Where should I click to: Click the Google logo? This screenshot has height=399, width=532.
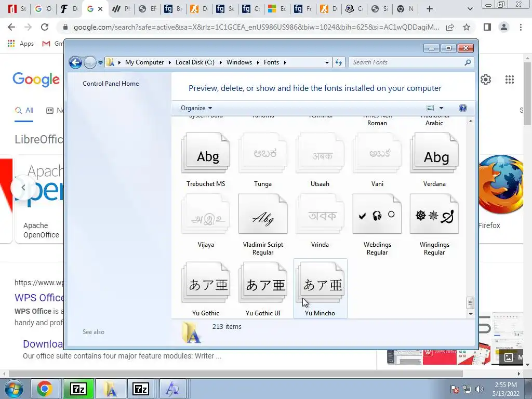(x=36, y=79)
